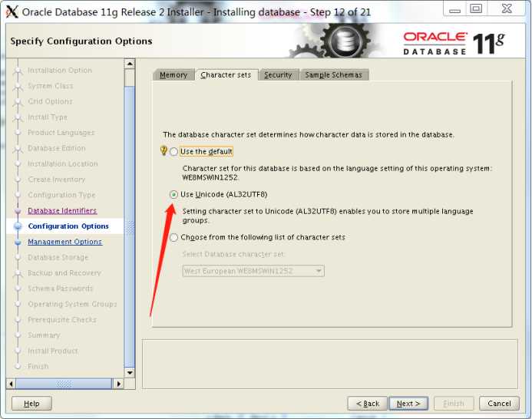
Task: Click the Oracle Database 11g logo
Action: (x=454, y=44)
